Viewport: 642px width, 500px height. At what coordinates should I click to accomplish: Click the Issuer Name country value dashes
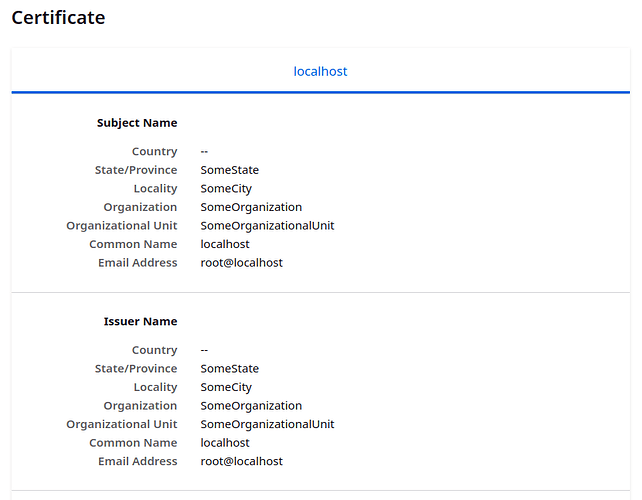[204, 350]
